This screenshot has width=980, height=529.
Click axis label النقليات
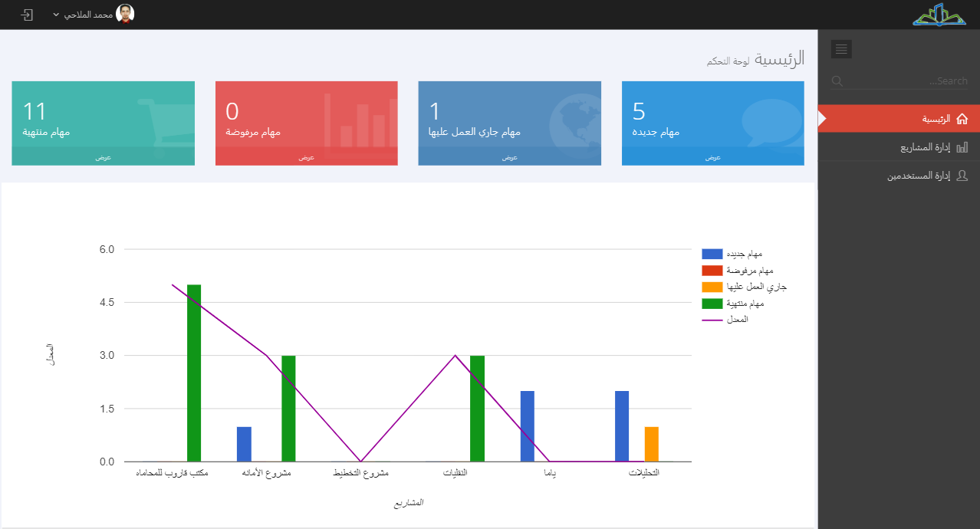455,473
